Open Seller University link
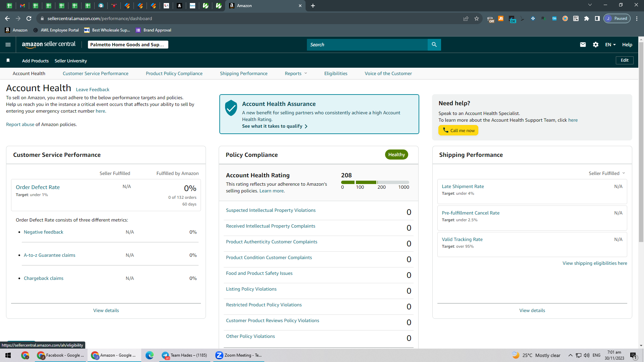The image size is (644, 362). pyautogui.click(x=71, y=61)
